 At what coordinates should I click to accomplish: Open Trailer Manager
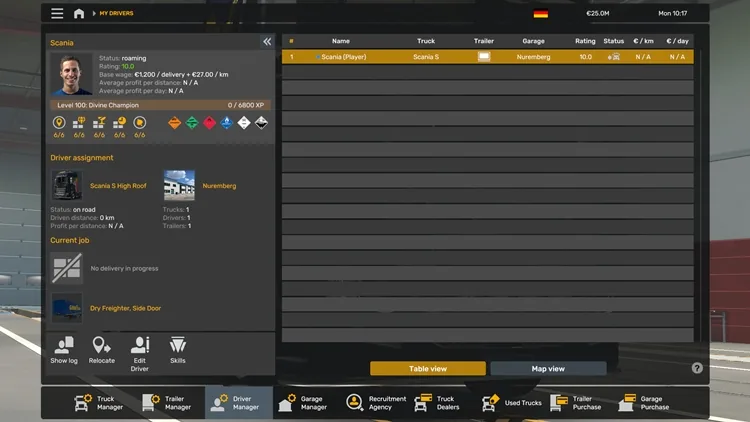pos(166,403)
